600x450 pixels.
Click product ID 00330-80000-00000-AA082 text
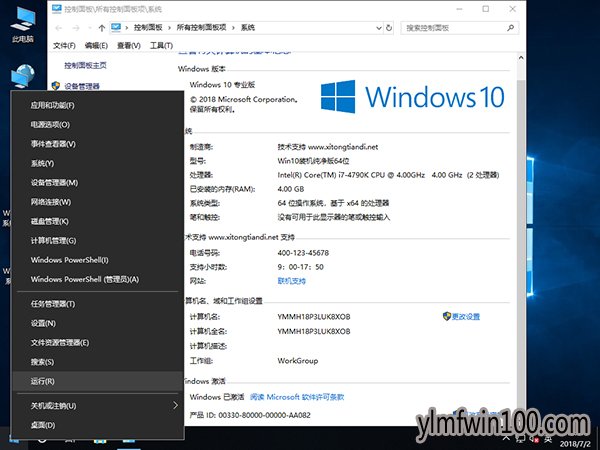click(264, 415)
